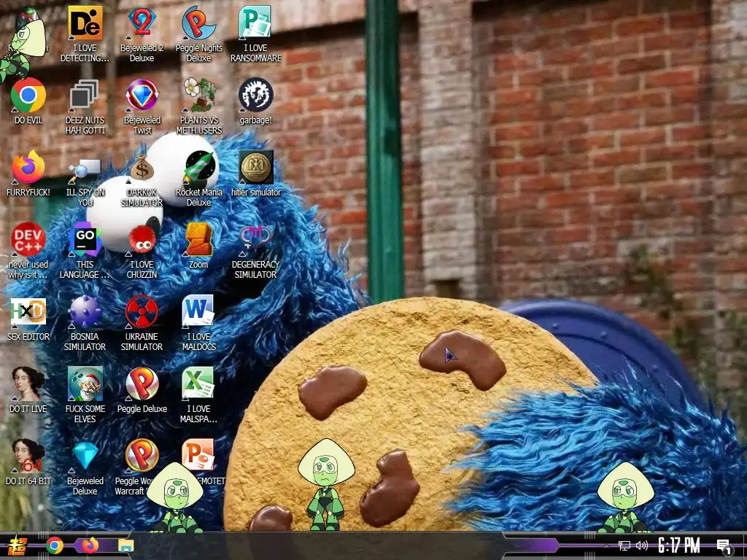Expand hidden system tray icons chevron
747x560 pixels.
[x=607, y=546]
